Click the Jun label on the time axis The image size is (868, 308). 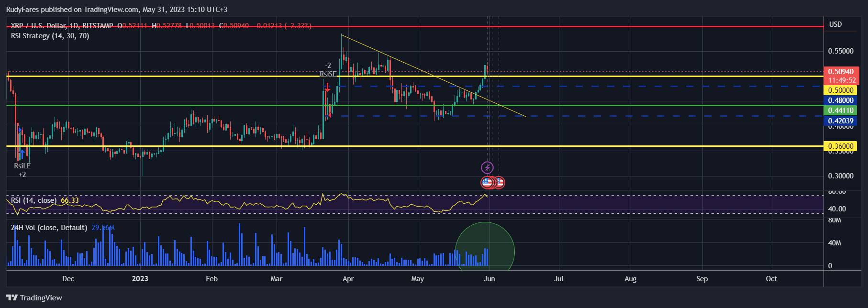(x=489, y=279)
